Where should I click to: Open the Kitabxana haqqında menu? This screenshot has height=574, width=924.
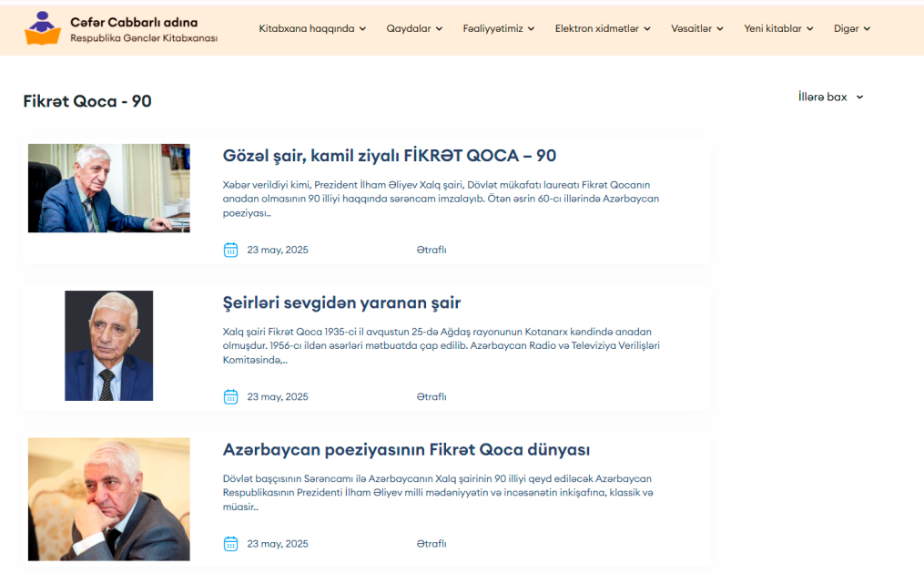(312, 28)
